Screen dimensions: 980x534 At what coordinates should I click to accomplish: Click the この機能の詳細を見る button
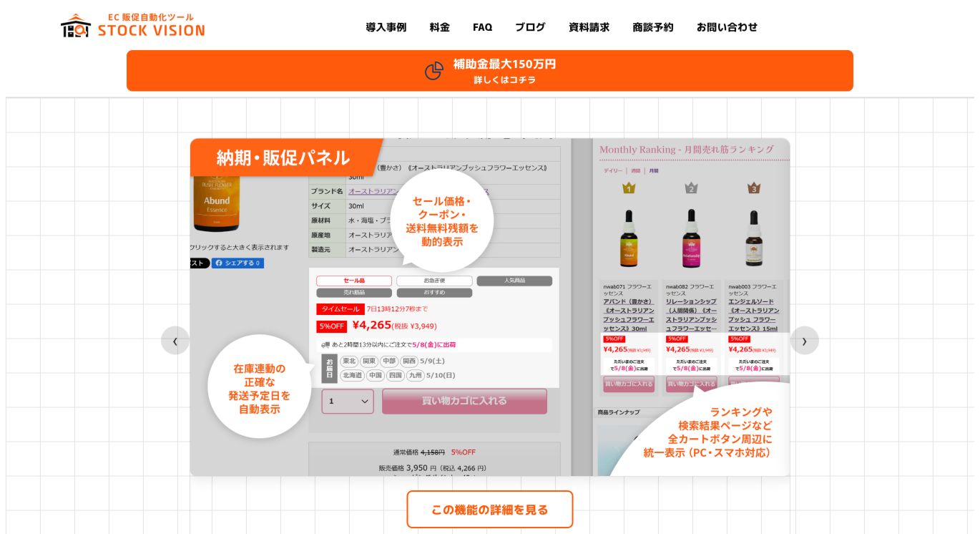point(490,510)
